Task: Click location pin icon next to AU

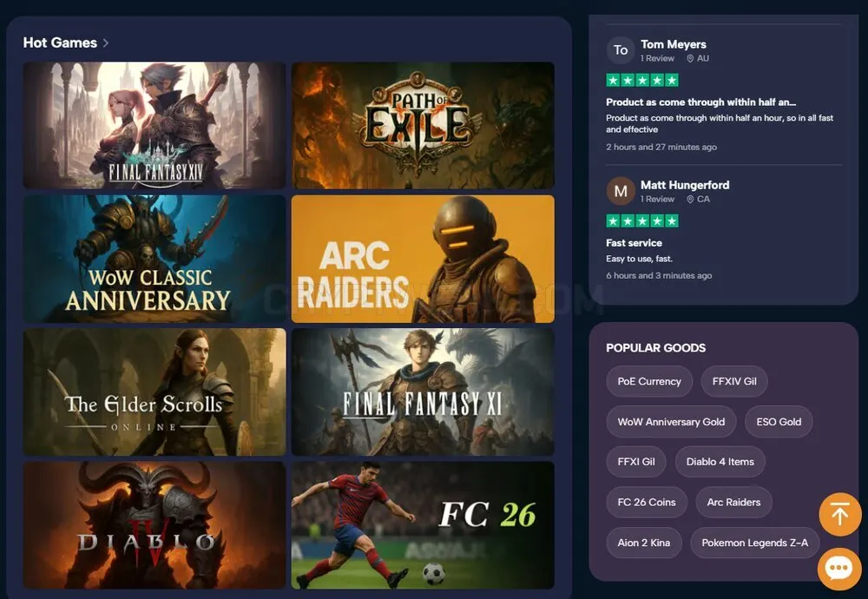Action: tap(690, 59)
